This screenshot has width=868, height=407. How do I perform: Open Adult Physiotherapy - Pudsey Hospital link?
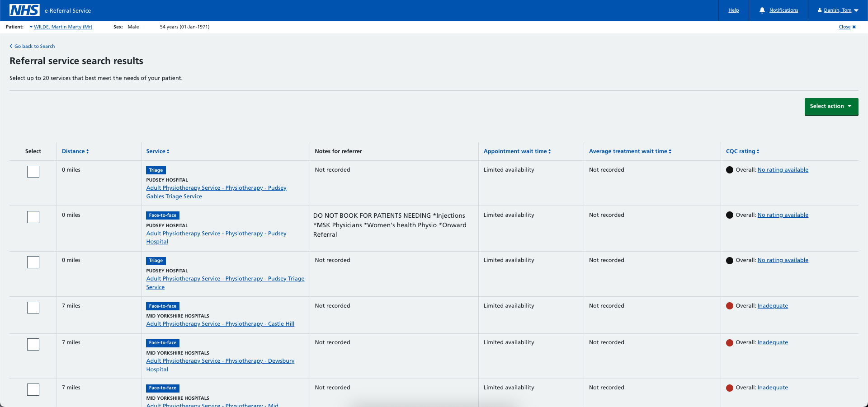(x=216, y=238)
